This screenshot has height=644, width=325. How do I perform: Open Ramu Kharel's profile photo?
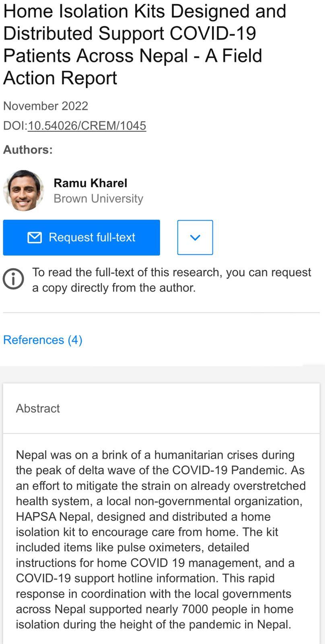tap(23, 190)
